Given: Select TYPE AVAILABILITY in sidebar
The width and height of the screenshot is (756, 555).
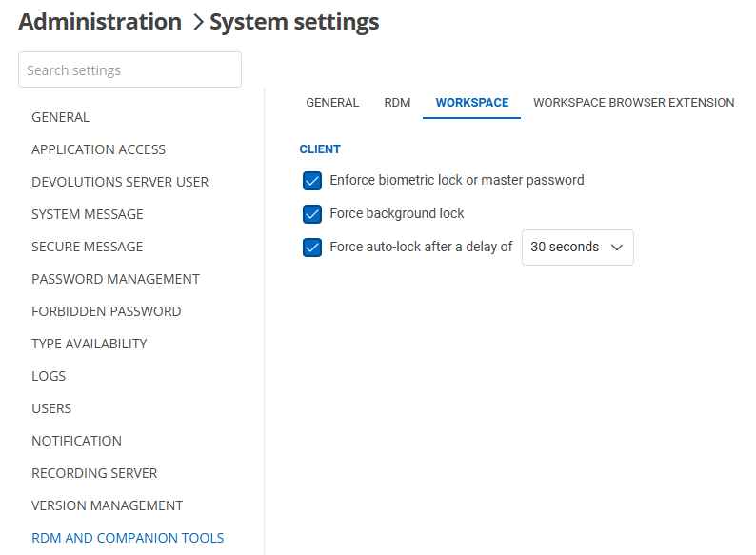Looking at the screenshot, I should (90, 344).
